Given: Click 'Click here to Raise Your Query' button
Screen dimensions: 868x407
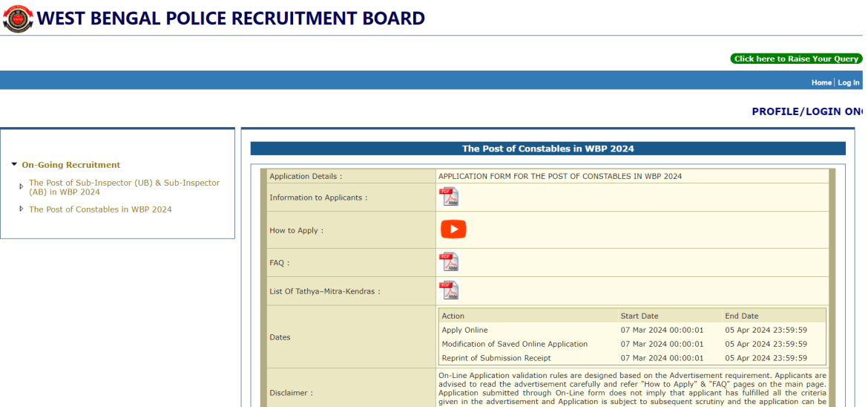Looking at the screenshot, I should tap(796, 59).
